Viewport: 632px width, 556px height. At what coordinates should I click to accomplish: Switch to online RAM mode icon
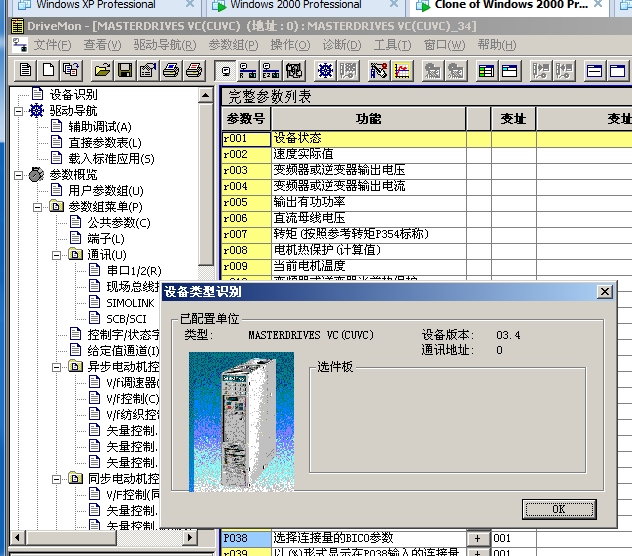pos(248,71)
